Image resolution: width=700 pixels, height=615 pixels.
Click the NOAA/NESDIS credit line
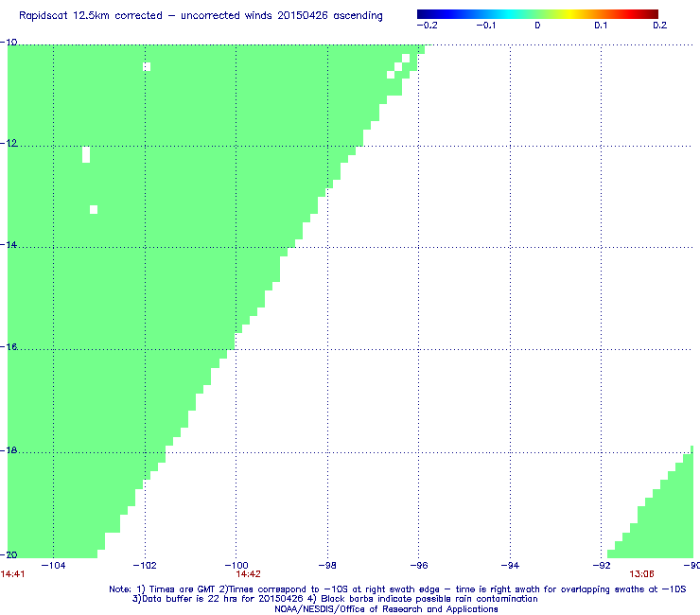pyautogui.click(x=386, y=609)
